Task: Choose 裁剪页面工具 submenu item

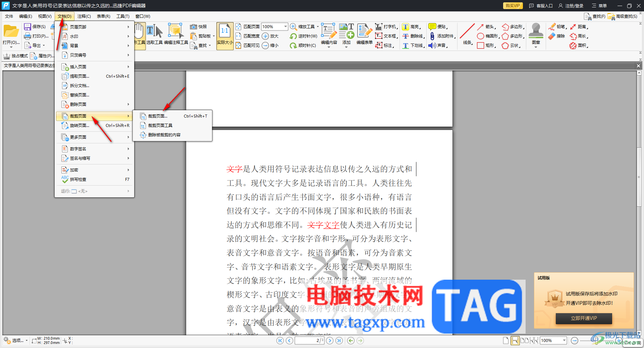Action: 173,126
